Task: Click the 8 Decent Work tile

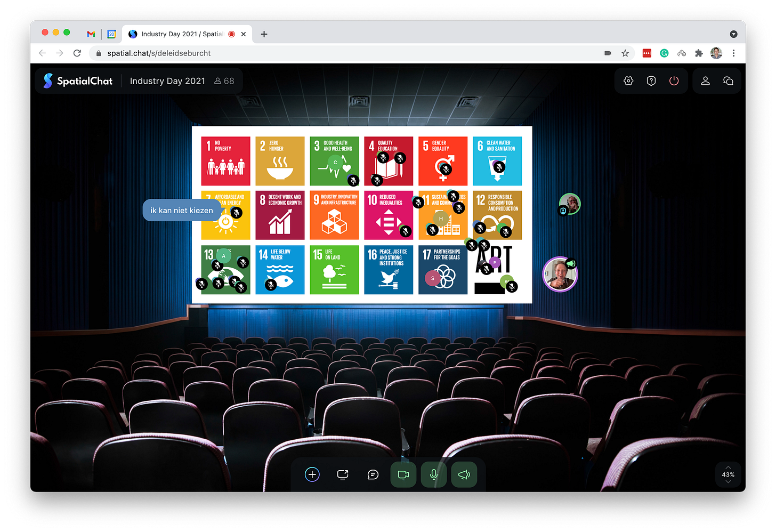Action: [280, 215]
